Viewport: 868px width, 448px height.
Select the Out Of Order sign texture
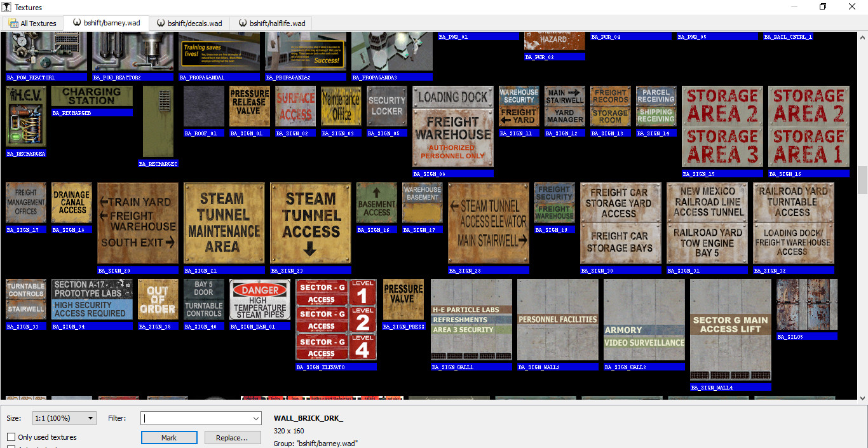(158, 299)
